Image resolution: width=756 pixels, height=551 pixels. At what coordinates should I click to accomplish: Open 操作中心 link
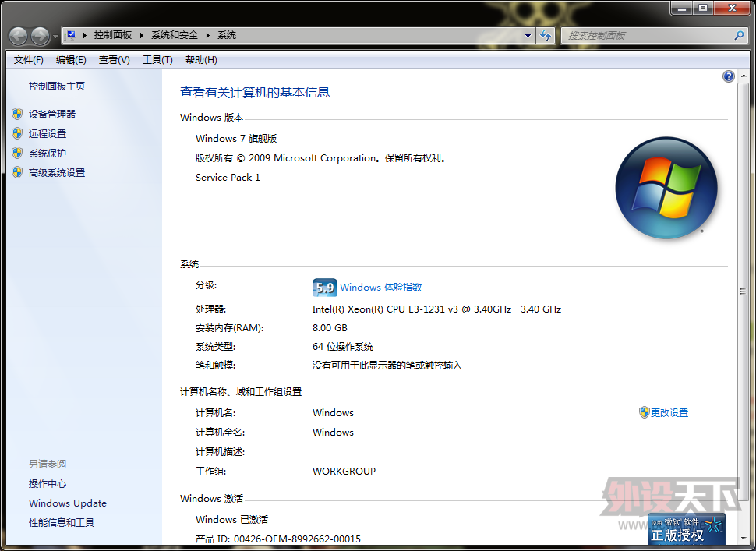(48, 483)
